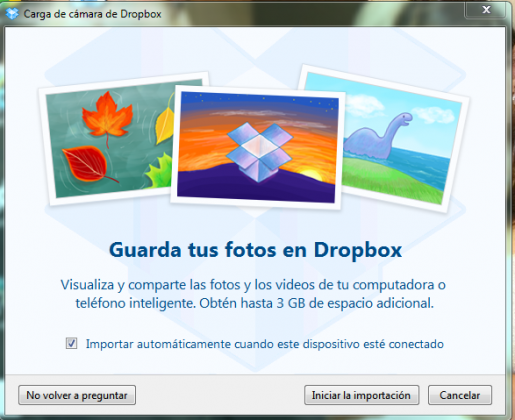Click the Dropbox box logo in sunset picture
515x420 pixels.
pos(259,152)
